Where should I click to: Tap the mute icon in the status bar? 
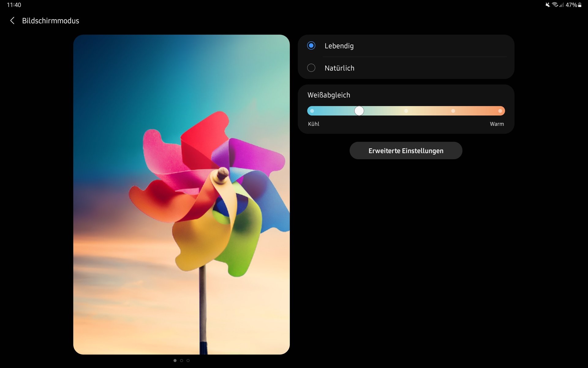click(x=548, y=5)
